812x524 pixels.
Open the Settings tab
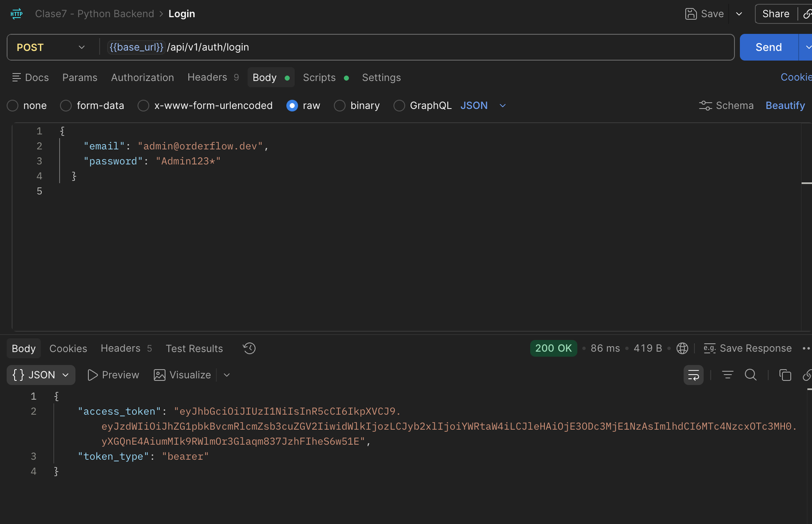[x=381, y=78]
